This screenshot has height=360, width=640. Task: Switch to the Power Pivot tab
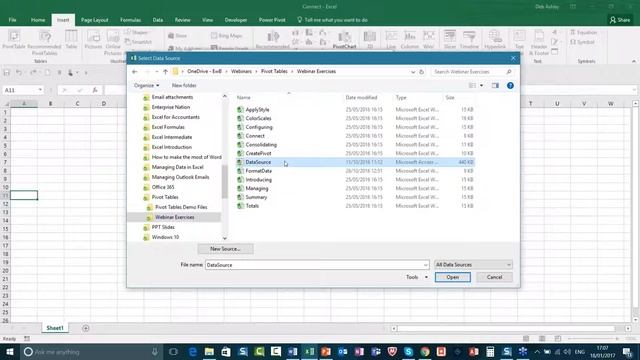tap(272, 20)
